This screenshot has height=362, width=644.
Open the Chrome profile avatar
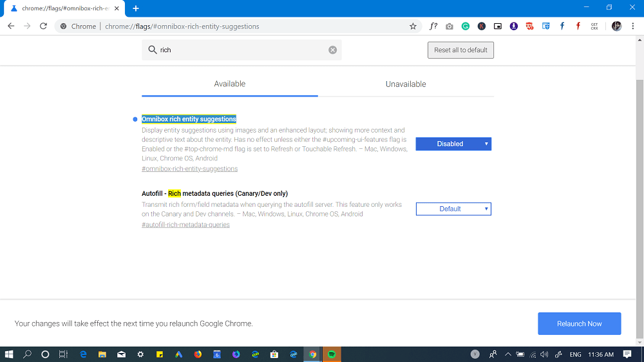(616, 26)
